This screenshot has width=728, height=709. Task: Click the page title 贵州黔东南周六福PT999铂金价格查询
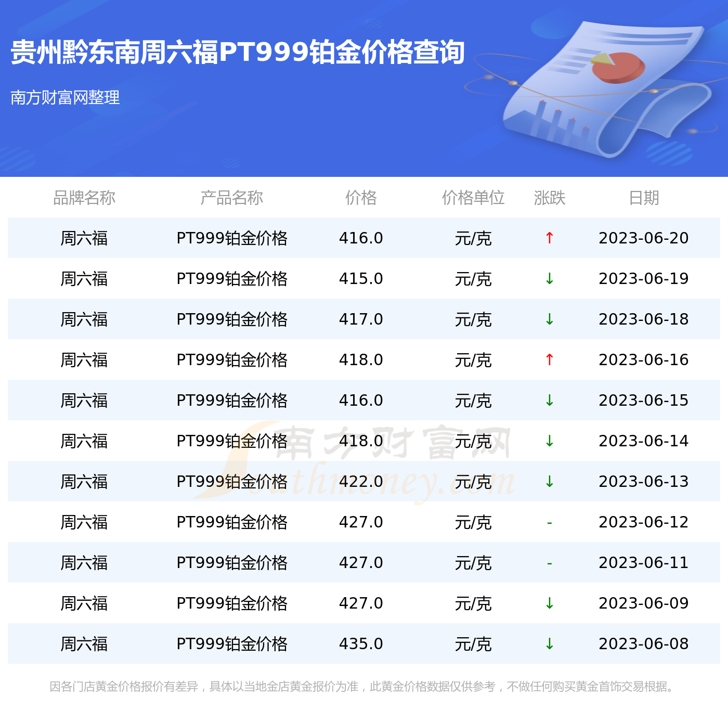click(238, 52)
